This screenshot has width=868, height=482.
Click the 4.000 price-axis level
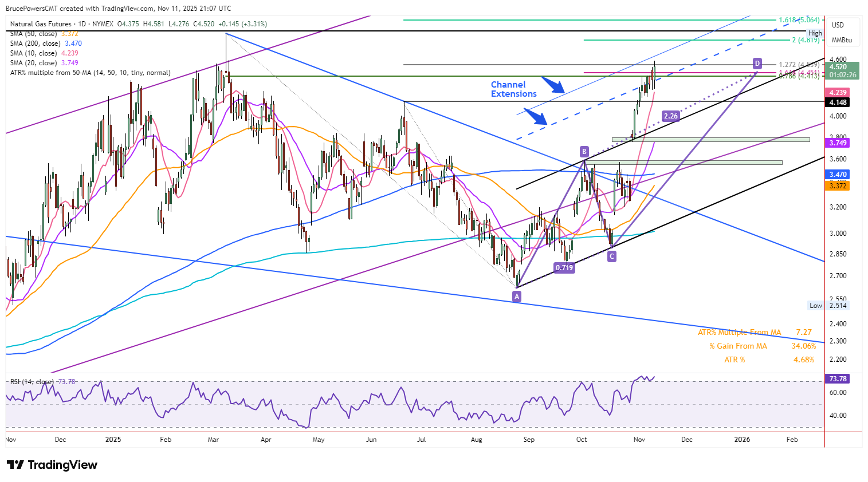pos(838,116)
